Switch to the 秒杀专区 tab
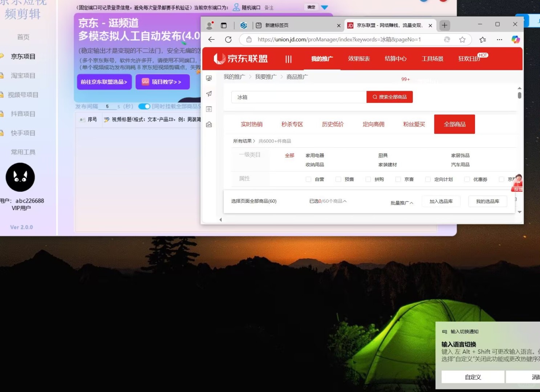The image size is (540, 392). pos(292,124)
